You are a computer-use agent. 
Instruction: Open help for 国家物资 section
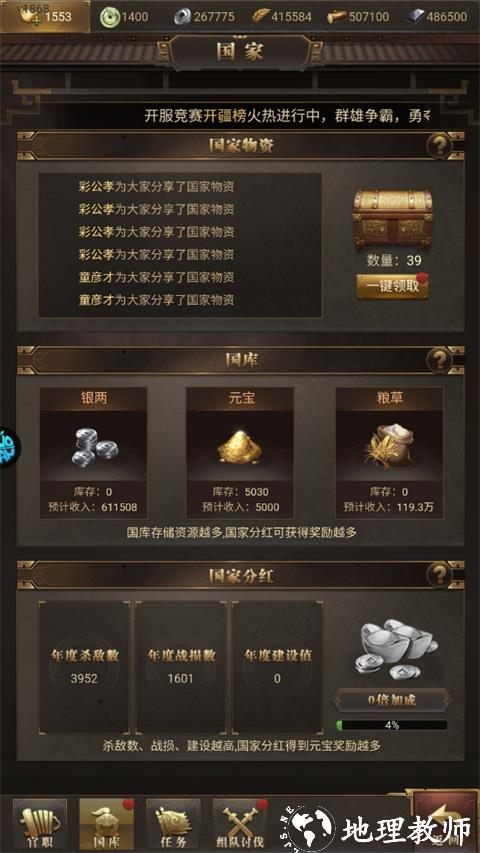[x=439, y=146]
